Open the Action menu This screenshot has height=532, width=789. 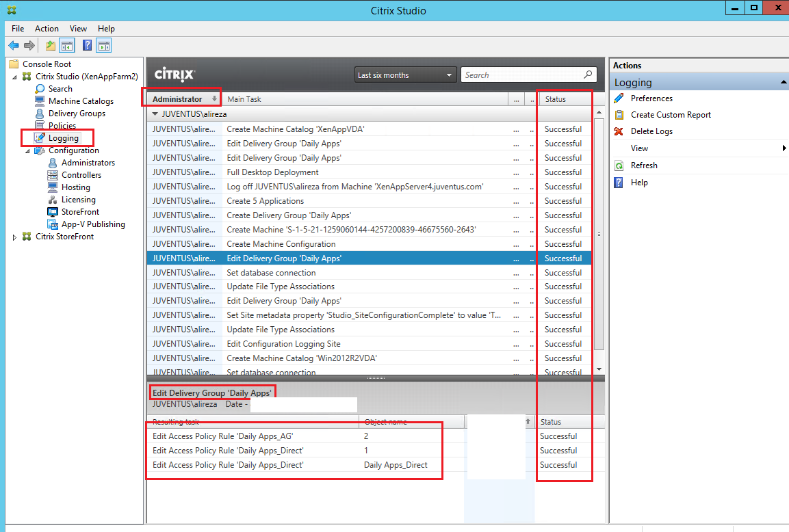pyautogui.click(x=47, y=29)
